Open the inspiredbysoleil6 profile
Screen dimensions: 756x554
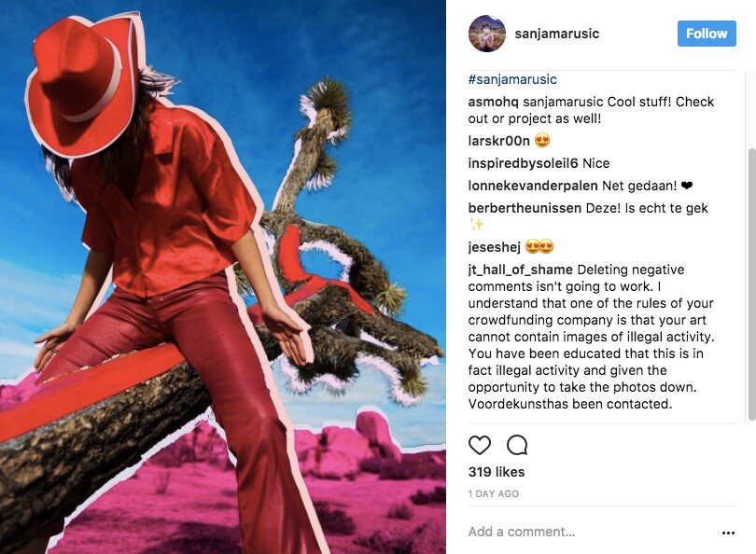click(523, 163)
